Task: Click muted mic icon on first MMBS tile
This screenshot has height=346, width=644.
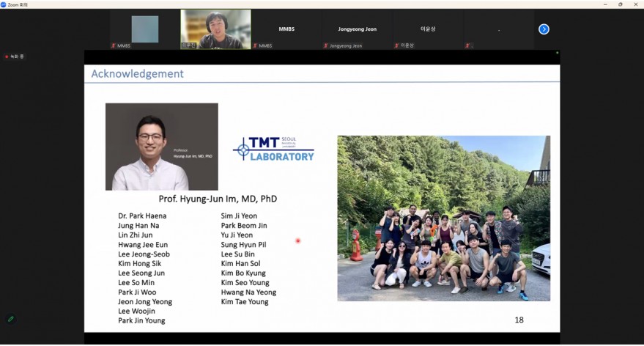Action: [113, 45]
